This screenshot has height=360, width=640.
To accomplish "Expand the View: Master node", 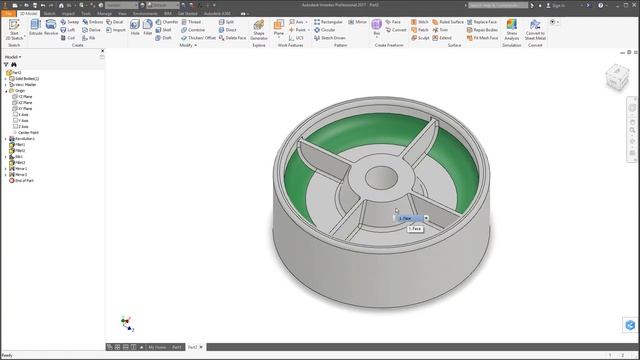I will pyautogui.click(x=6, y=84).
